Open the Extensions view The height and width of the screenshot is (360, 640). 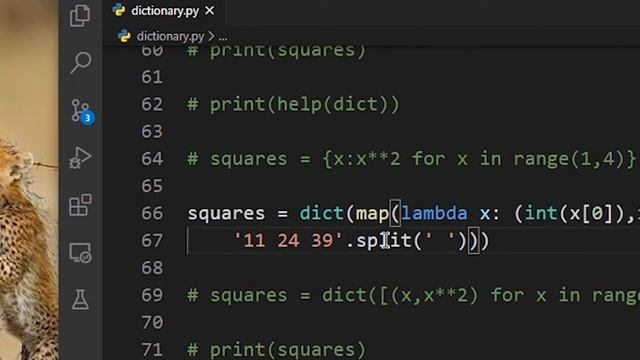(80, 205)
